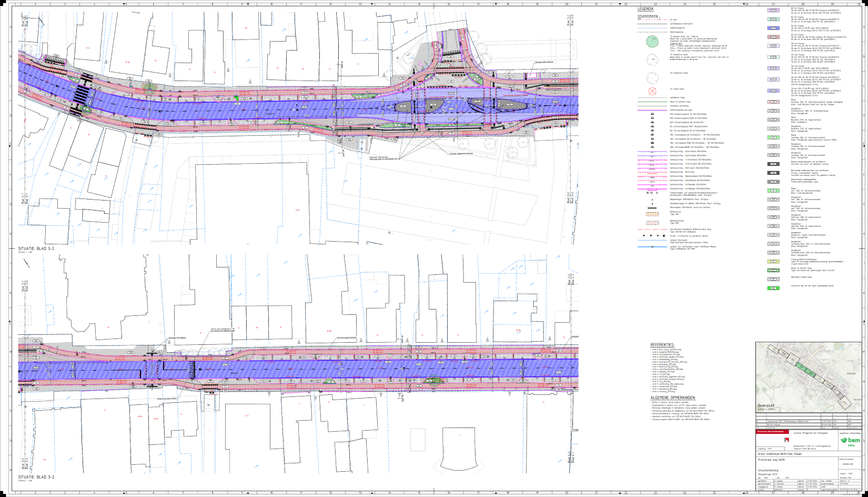868x497 pixels.
Task: Click the bright green swatch at legend bottom
Action: tap(773, 288)
